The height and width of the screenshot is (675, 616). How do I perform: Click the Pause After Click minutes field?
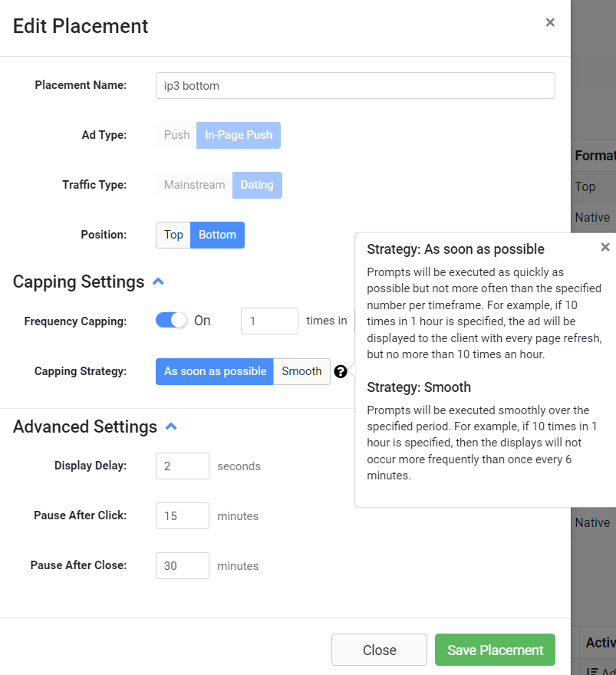[x=183, y=516]
